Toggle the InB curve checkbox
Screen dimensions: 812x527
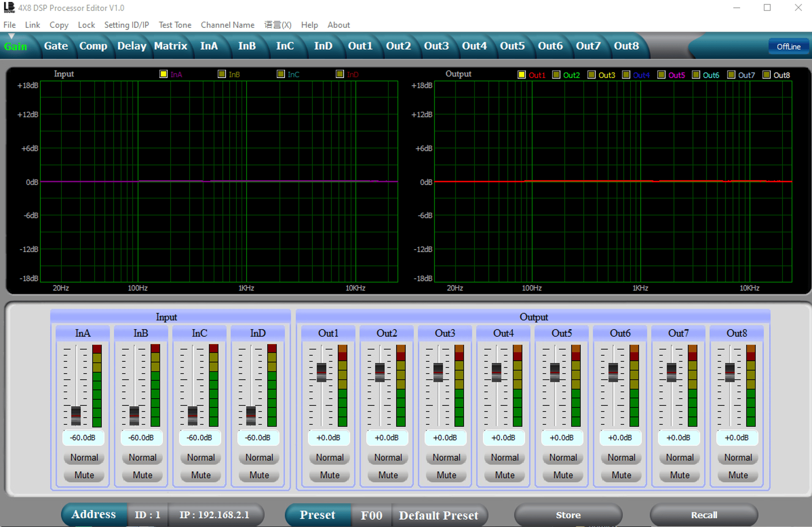click(222, 74)
